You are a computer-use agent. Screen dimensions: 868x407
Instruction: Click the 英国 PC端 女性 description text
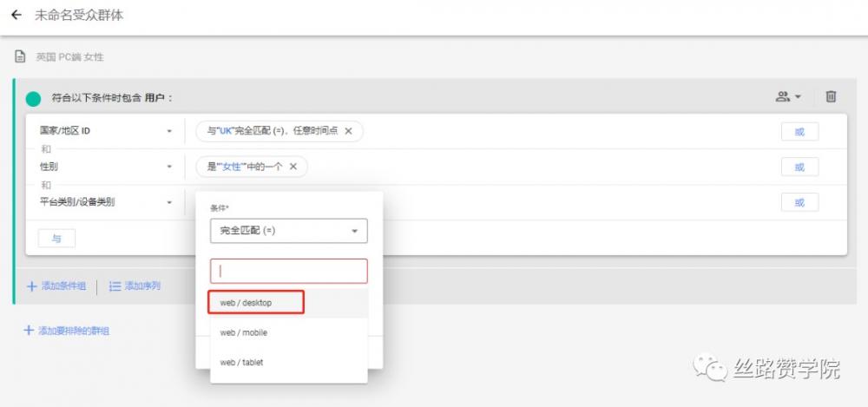pyautogui.click(x=69, y=57)
